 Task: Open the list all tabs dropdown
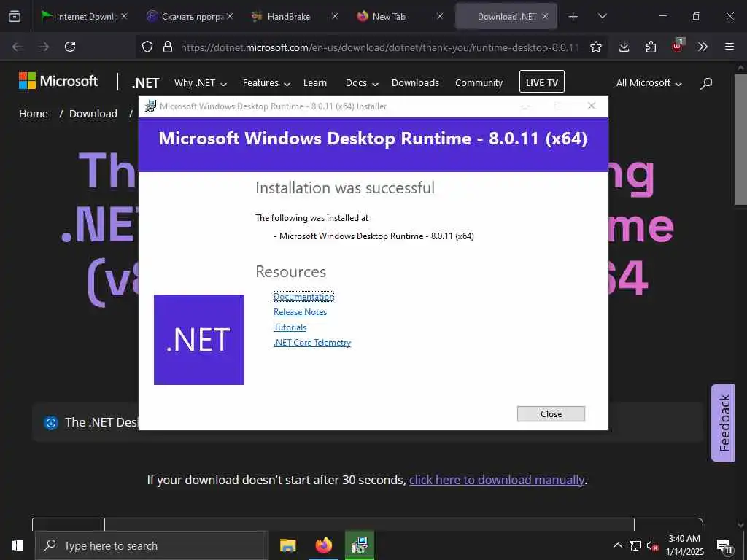(602, 16)
